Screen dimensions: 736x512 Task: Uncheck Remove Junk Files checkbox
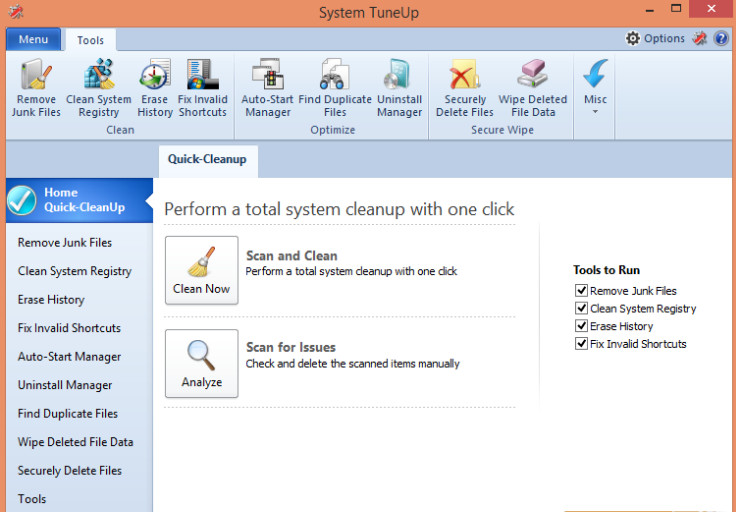pyautogui.click(x=581, y=290)
